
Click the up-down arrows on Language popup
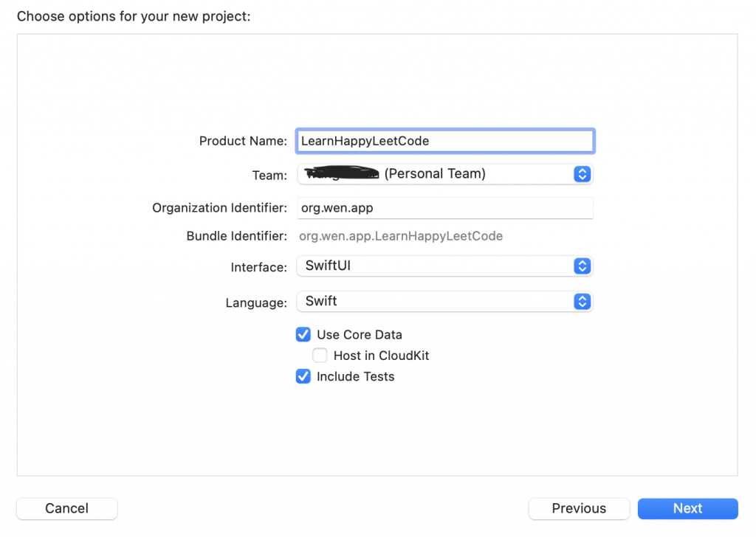(583, 301)
